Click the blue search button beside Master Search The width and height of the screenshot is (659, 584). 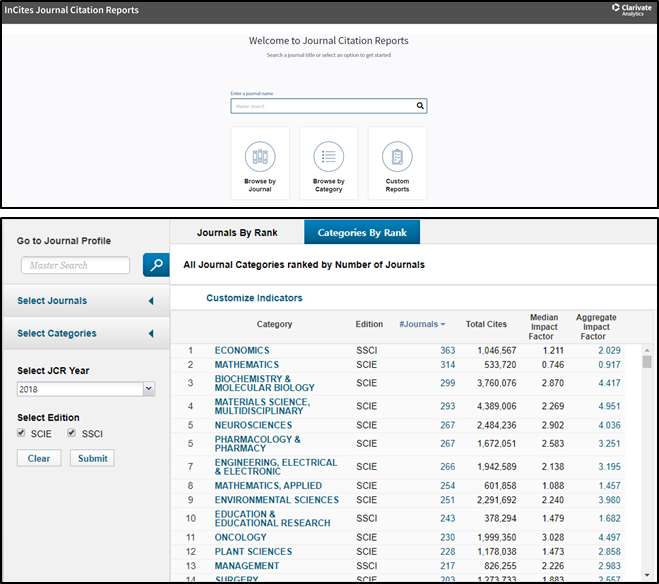point(156,265)
